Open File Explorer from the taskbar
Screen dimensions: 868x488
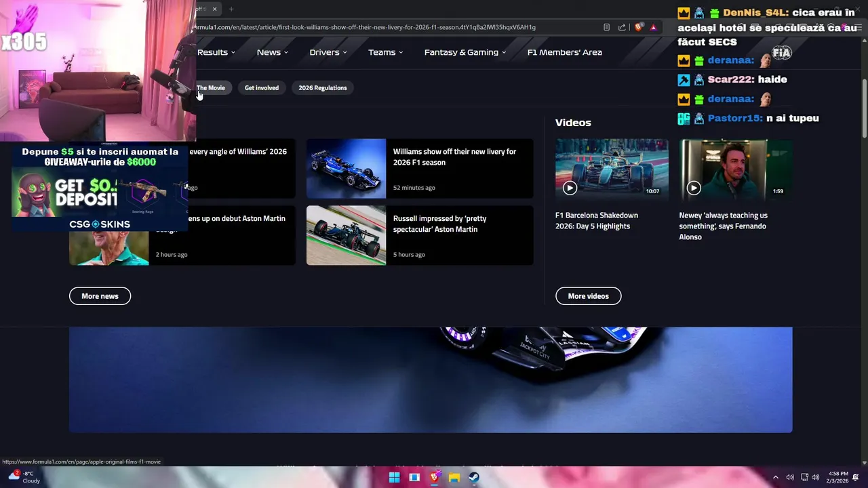tap(454, 477)
